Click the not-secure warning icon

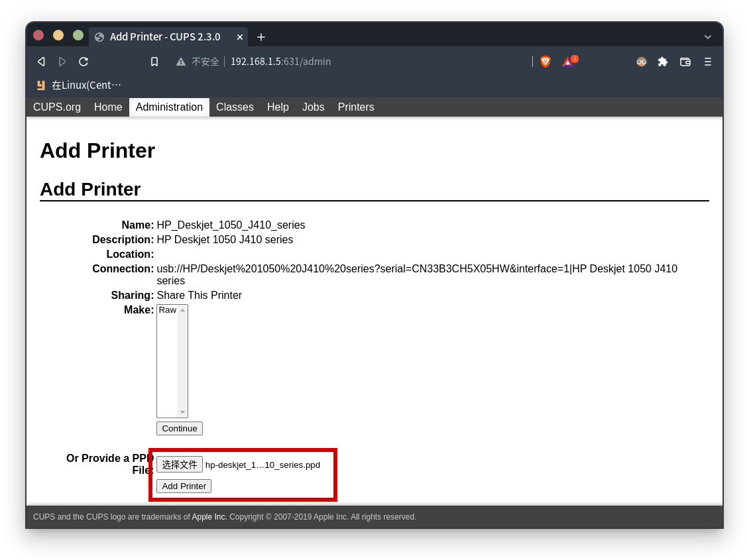[x=181, y=62]
